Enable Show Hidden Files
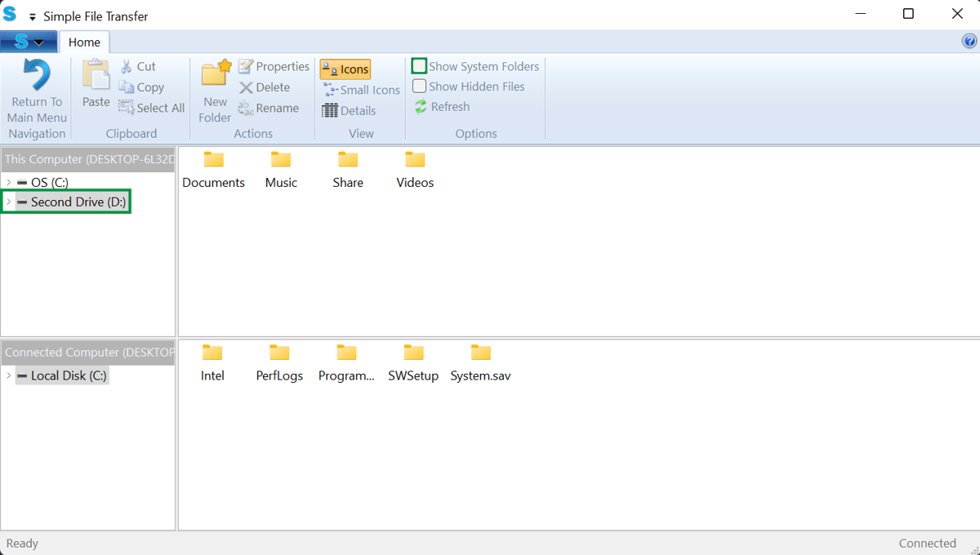Image resolution: width=980 pixels, height=555 pixels. (x=419, y=86)
